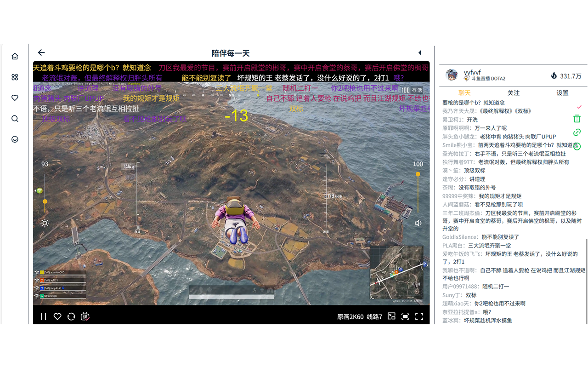Image resolution: width=588 pixels, height=368 pixels.
Task: Click the 陪伴每一天 stream title
Action: (x=231, y=53)
